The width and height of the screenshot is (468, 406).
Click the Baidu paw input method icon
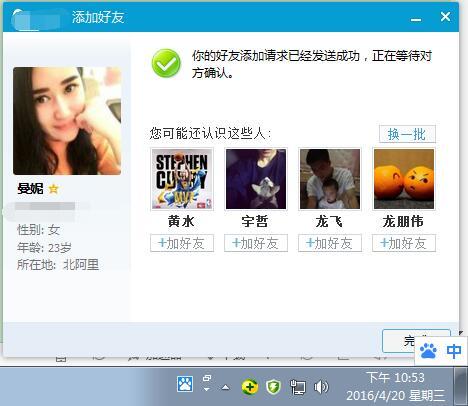coord(428,351)
